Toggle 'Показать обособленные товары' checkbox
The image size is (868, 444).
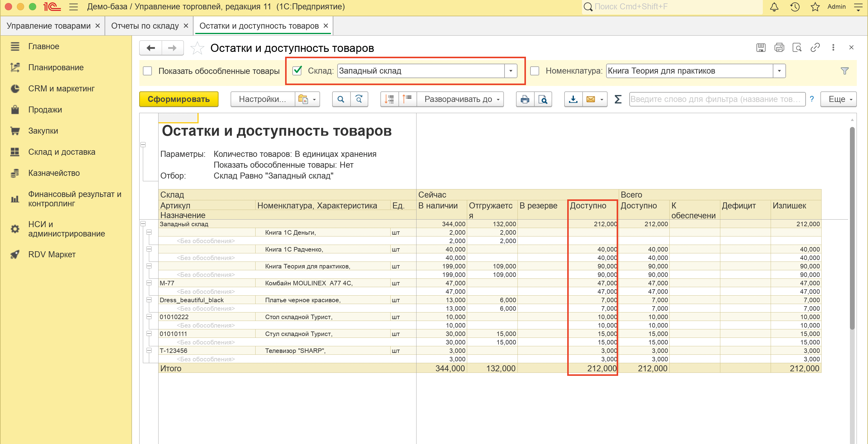pyautogui.click(x=147, y=71)
